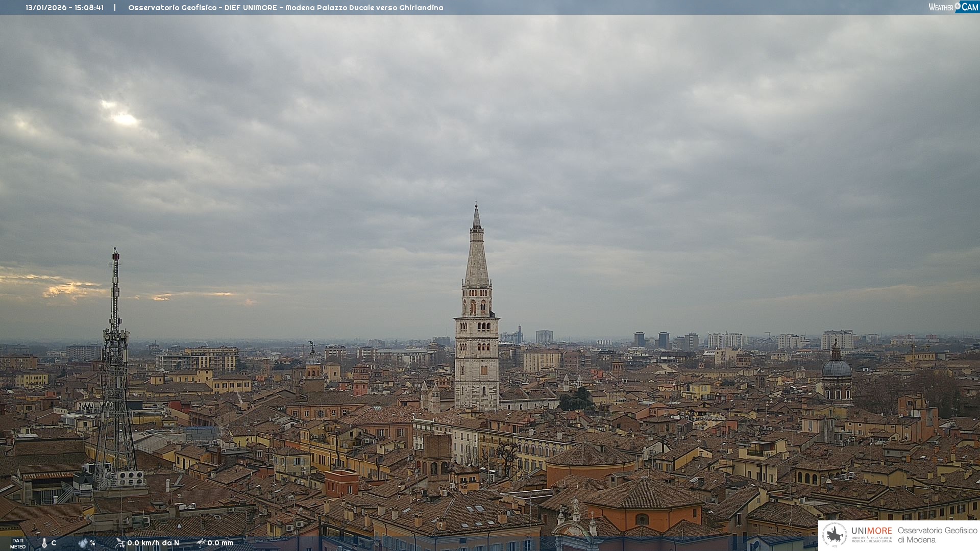
Task: Click the humidity water drops icon
Action: pos(83,543)
